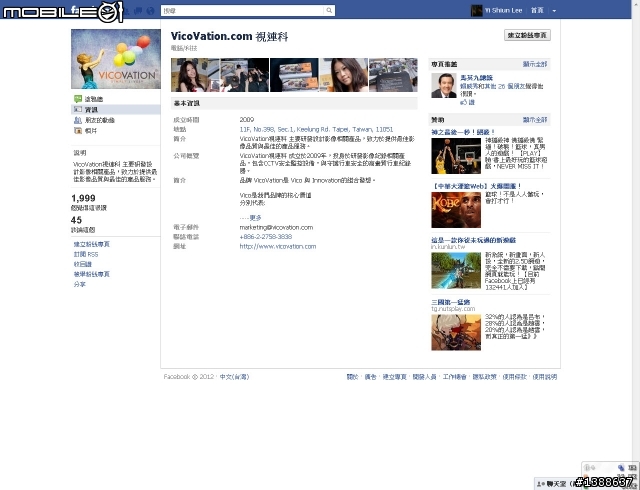This screenshot has height=490, width=640.
Task: Click the 開發人員 developers footer link
Action: pos(424,376)
